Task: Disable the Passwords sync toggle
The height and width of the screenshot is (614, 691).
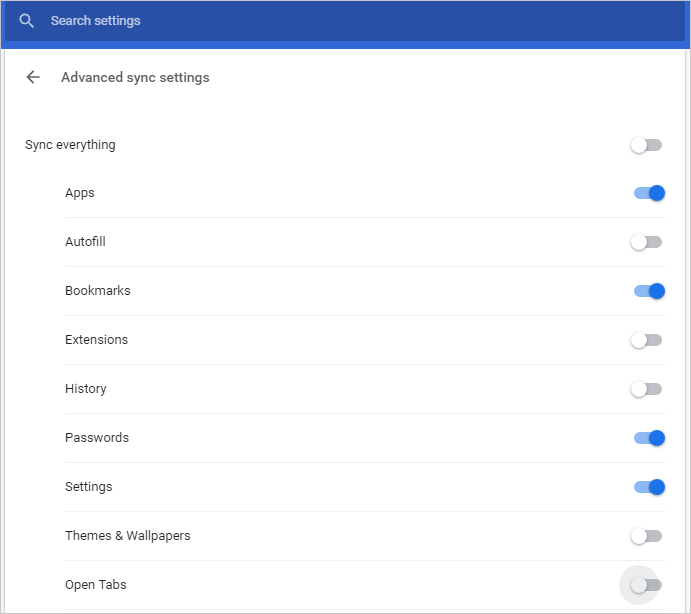Action: click(x=649, y=438)
